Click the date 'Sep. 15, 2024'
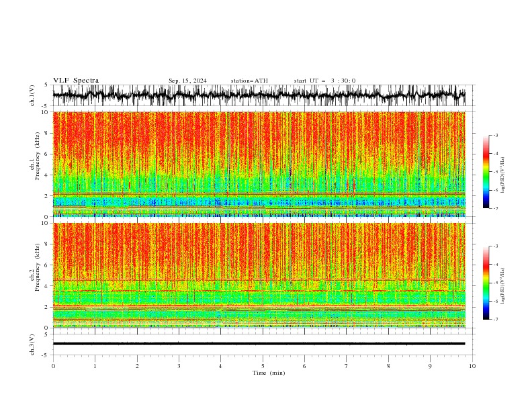This screenshot has height=411, width=532. click(187, 81)
